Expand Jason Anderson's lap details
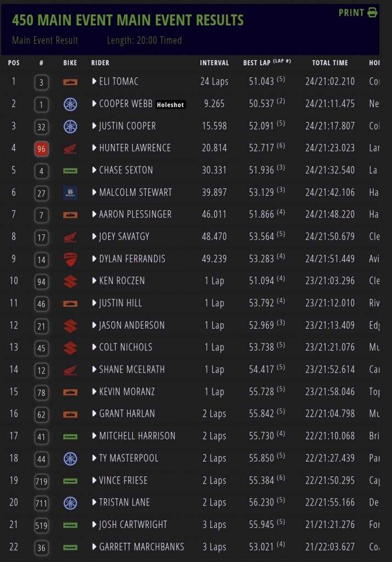 point(94,325)
